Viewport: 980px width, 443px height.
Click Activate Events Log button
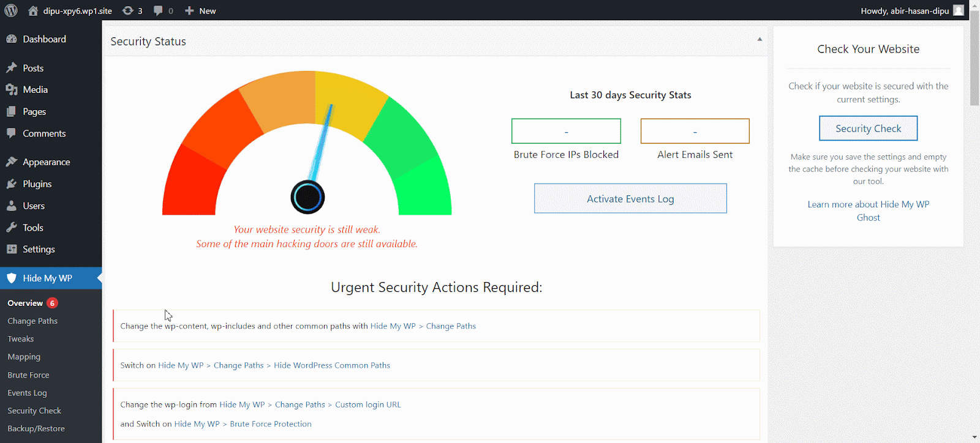coord(630,199)
